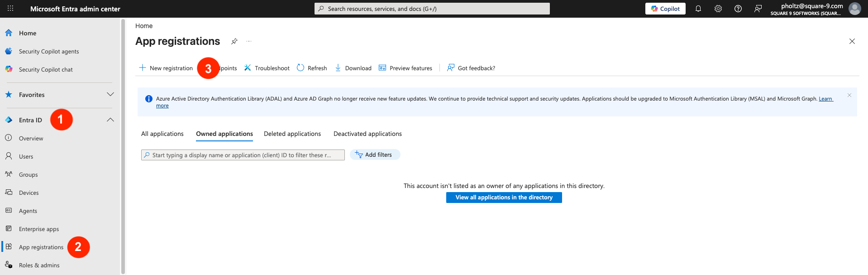
Task: Click the top search resources box
Action: (x=432, y=9)
